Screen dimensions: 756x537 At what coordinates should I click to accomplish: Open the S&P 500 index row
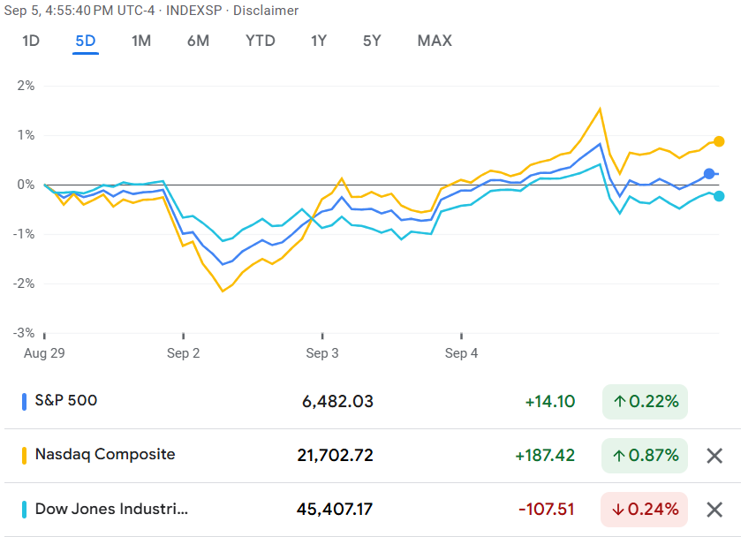click(x=372, y=402)
